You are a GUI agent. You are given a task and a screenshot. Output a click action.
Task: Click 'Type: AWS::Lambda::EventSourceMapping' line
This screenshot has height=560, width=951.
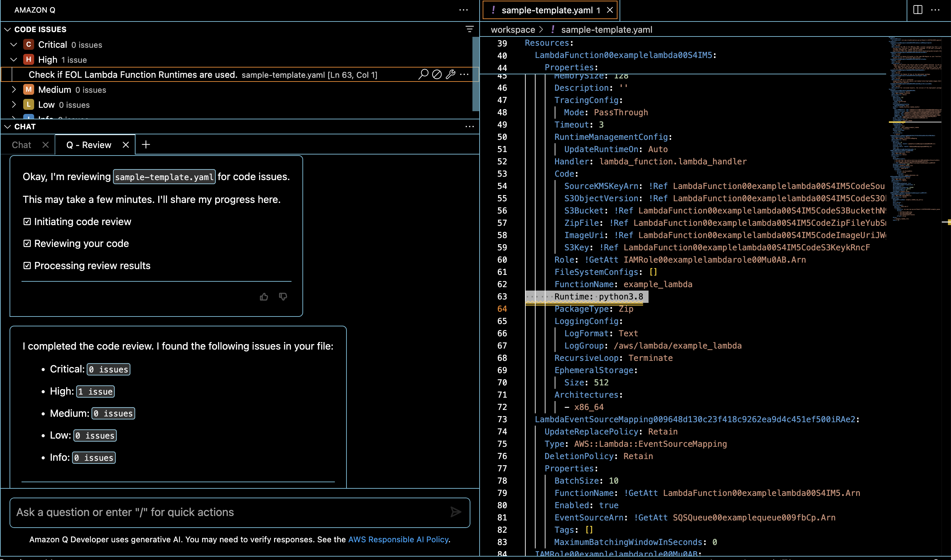pos(636,444)
